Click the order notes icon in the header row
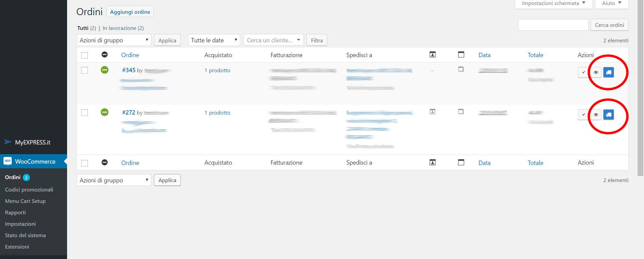Screen dimensions: 644x259 [x=461, y=54]
